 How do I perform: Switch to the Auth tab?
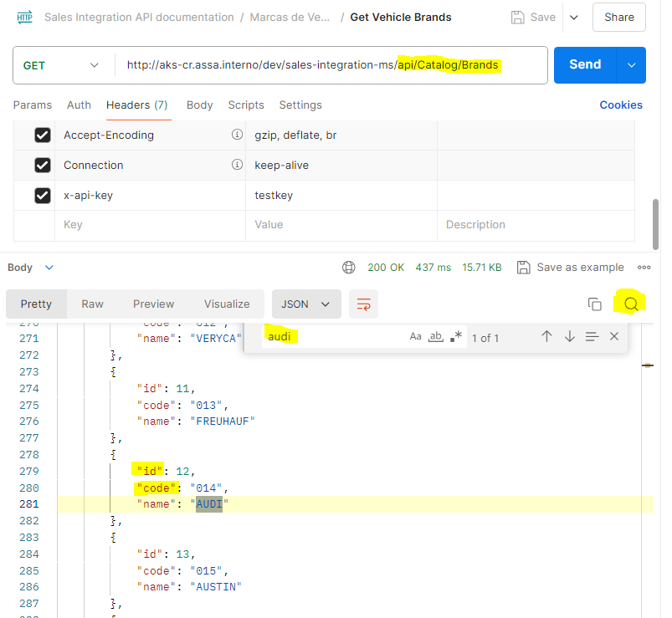pyautogui.click(x=79, y=105)
